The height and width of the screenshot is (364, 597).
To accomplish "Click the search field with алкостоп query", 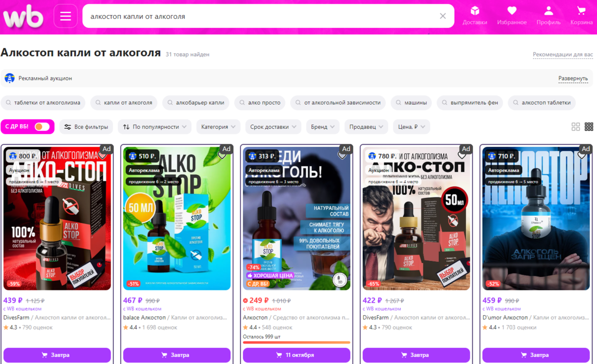I will (268, 16).
